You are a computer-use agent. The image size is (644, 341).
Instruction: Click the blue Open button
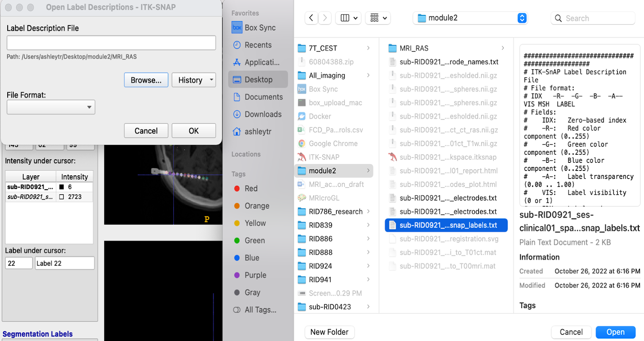click(x=615, y=332)
